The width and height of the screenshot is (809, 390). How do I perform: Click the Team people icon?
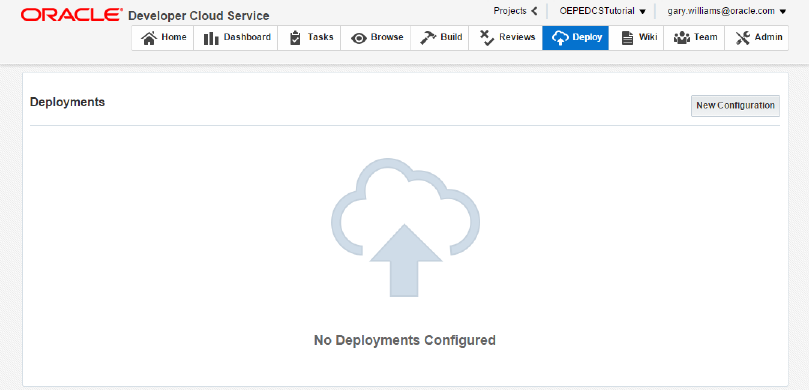coord(682,38)
